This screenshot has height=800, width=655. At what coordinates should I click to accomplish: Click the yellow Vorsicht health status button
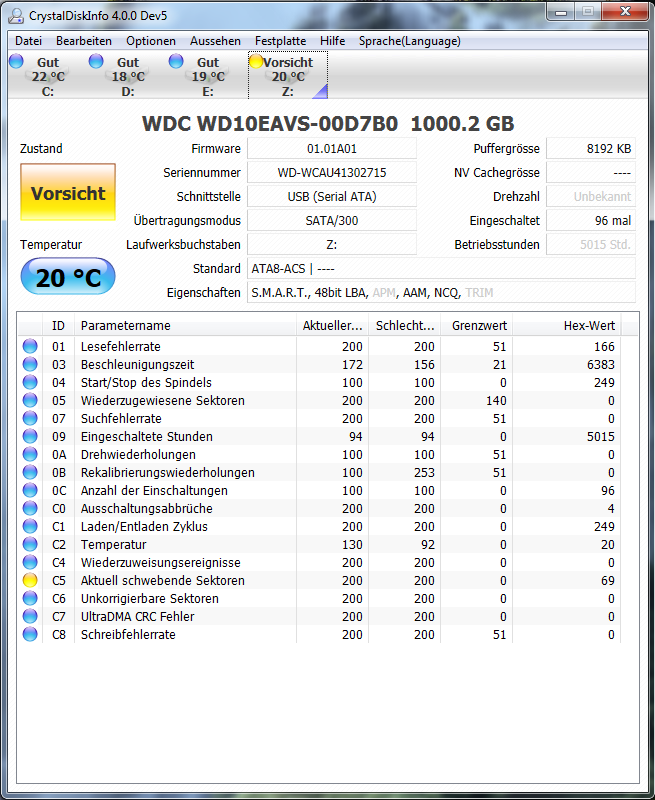(68, 192)
